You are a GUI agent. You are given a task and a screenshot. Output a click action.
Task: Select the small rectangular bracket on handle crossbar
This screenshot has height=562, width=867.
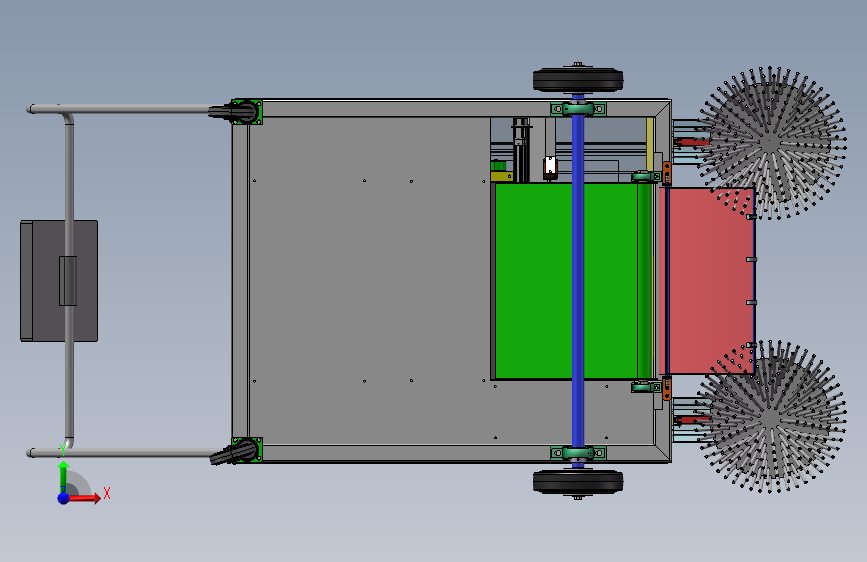(68, 280)
